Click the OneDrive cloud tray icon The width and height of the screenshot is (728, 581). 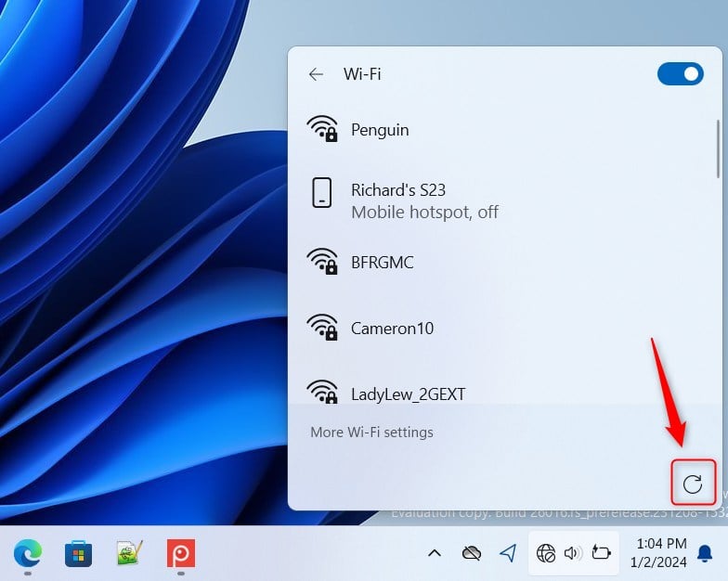[472, 553]
